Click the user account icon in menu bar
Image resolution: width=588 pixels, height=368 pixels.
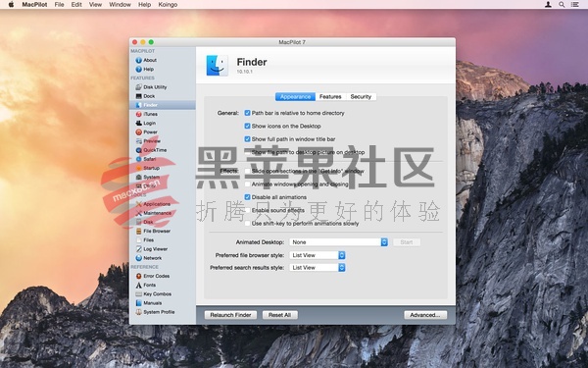(548, 5)
